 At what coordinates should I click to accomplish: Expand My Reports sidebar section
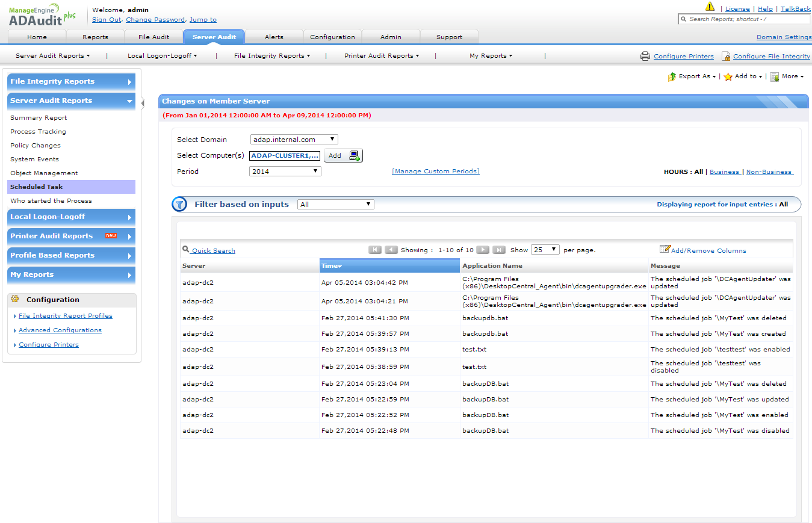click(x=72, y=275)
